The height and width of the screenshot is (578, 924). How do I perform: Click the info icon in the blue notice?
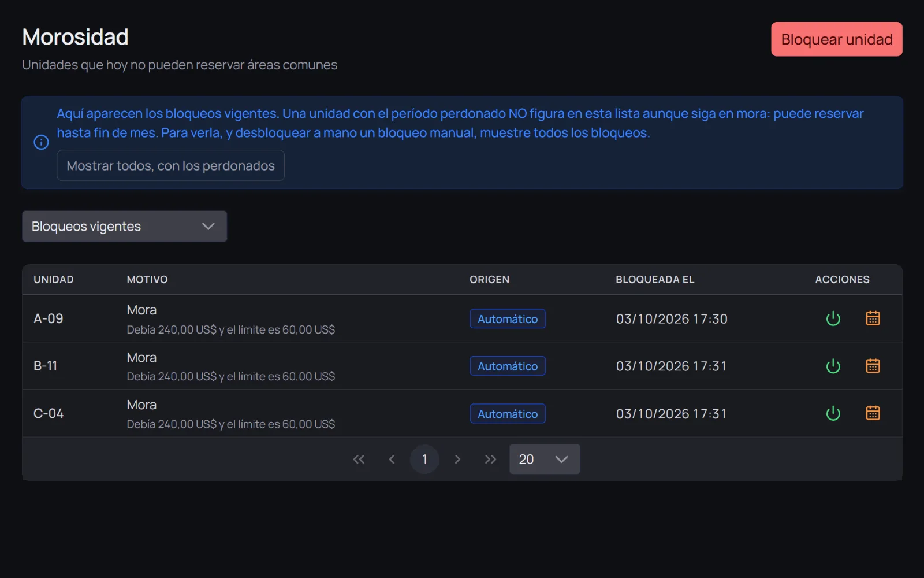pos(41,142)
